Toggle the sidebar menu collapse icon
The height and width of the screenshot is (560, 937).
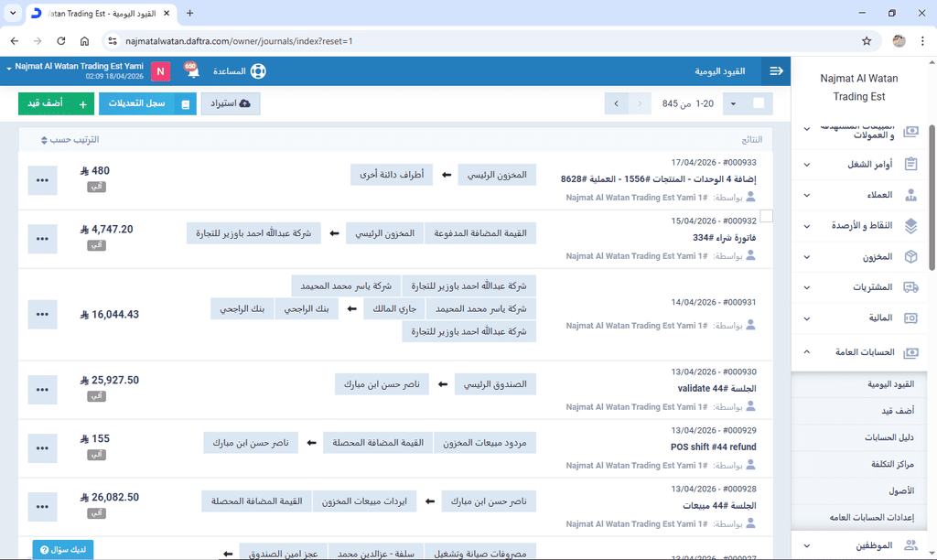point(776,71)
